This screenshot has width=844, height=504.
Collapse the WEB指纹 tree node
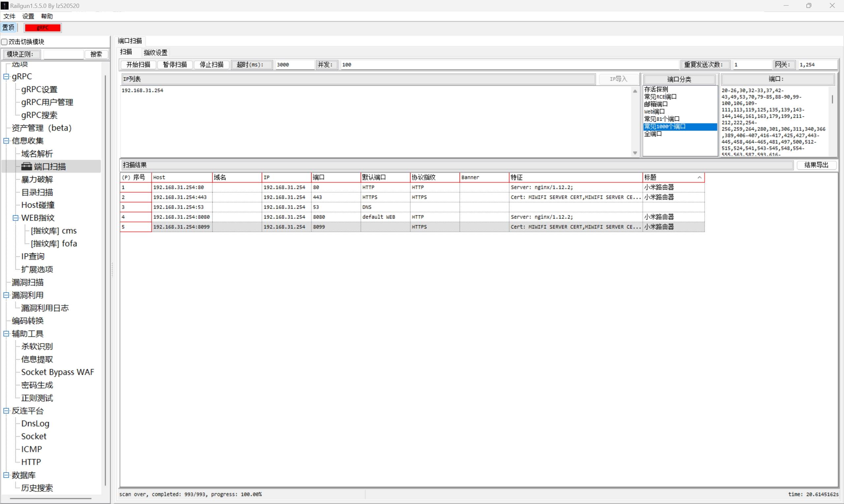(x=15, y=218)
